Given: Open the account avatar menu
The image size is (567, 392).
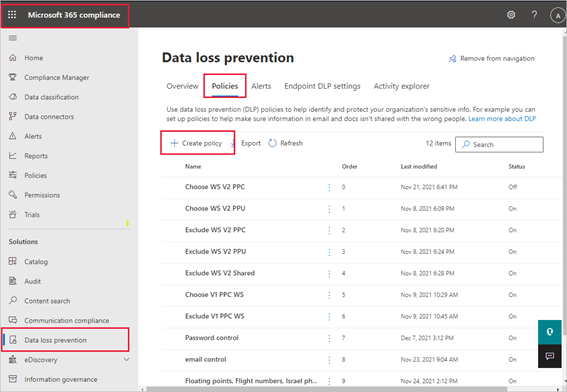Looking at the screenshot, I should click(x=557, y=16).
